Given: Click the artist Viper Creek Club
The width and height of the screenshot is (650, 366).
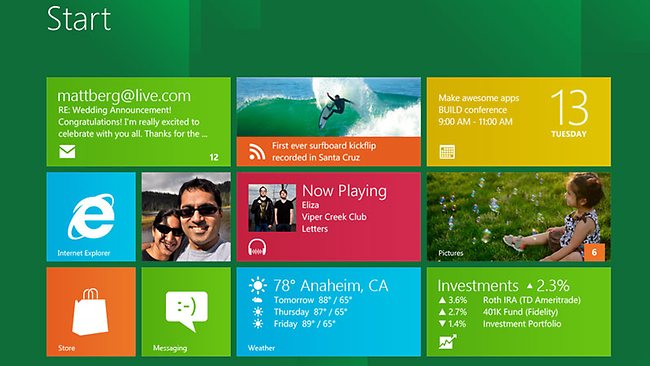Looking at the screenshot, I should tap(334, 217).
